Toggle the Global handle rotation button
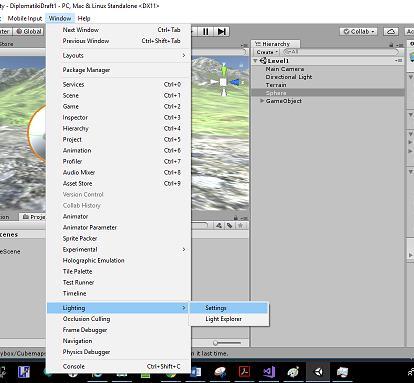The height and width of the screenshot is (383, 414). click(29, 31)
